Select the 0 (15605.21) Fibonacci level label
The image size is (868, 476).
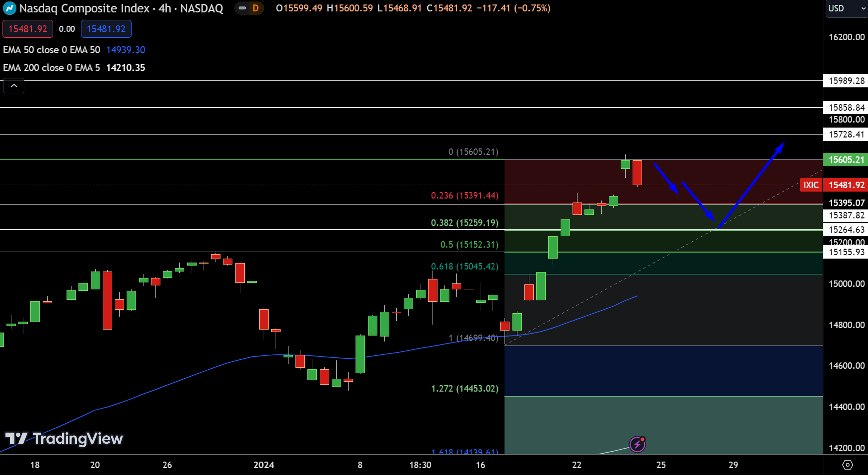(473, 152)
